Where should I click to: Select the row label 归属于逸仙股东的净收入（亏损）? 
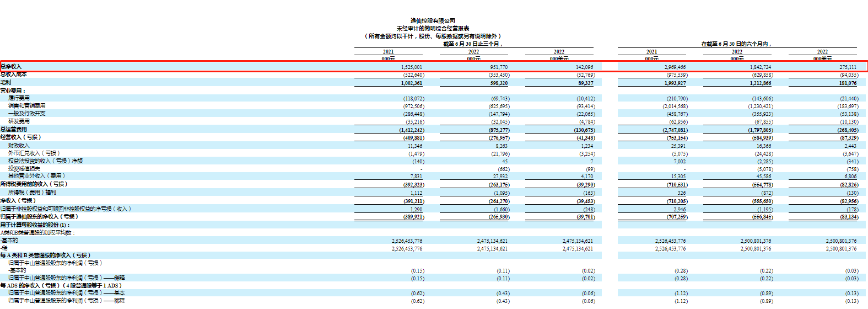(40, 216)
